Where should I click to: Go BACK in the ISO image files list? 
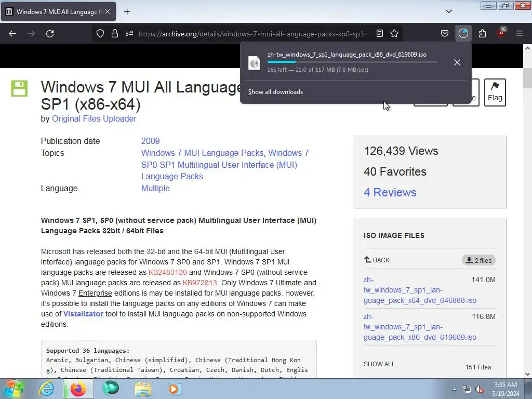tap(377, 260)
